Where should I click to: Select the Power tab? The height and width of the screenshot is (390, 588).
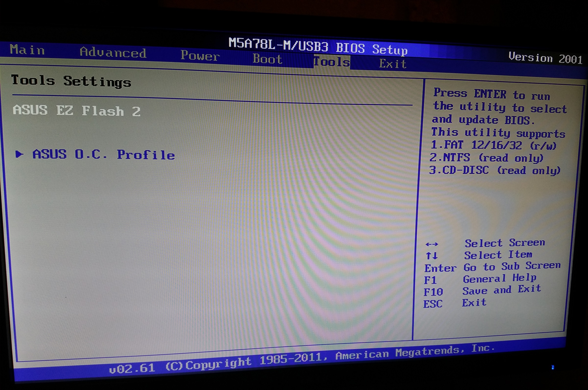200,56
